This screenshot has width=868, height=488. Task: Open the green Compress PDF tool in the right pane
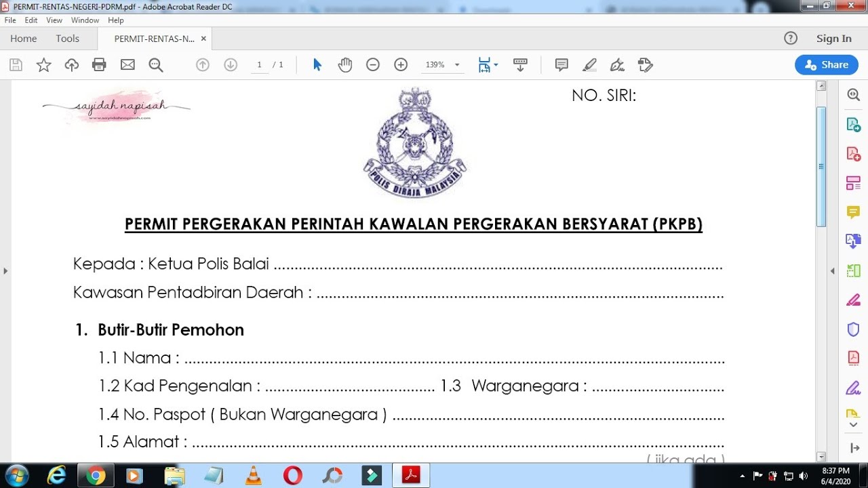click(854, 270)
